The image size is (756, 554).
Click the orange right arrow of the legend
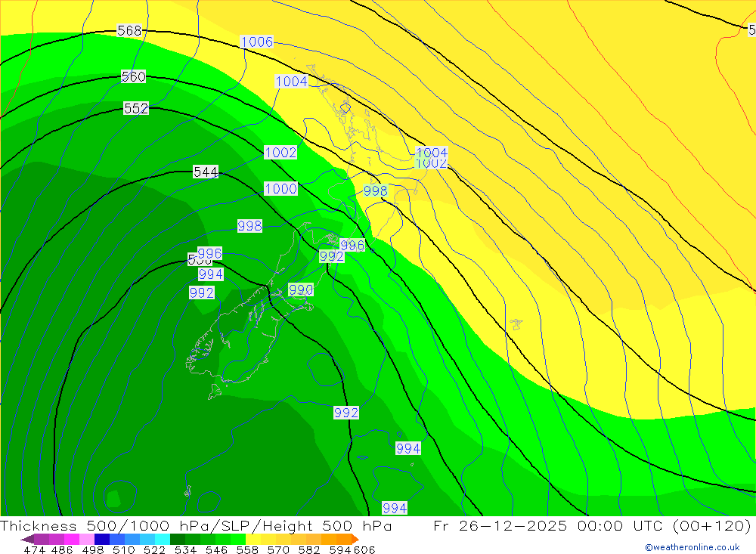tap(355, 539)
